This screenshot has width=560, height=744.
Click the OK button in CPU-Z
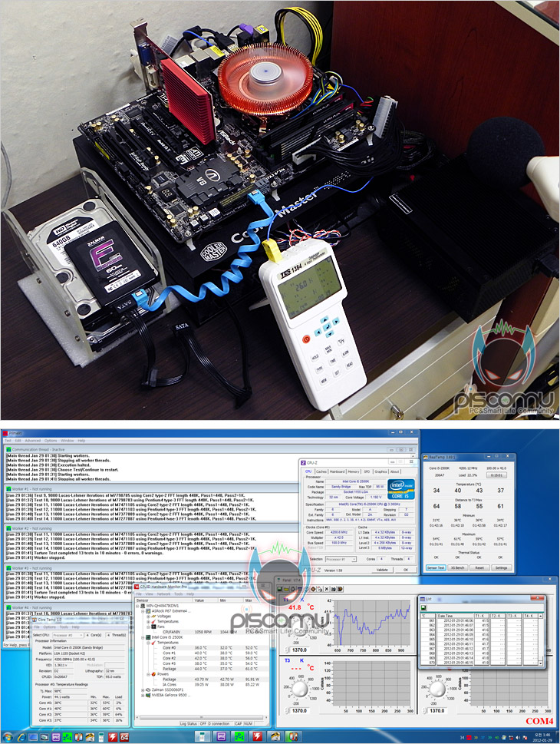click(405, 570)
